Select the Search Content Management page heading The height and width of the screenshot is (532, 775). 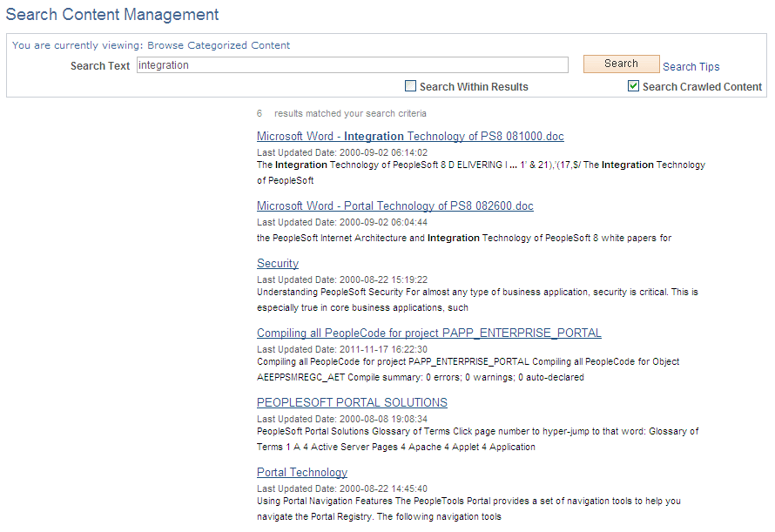112,14
